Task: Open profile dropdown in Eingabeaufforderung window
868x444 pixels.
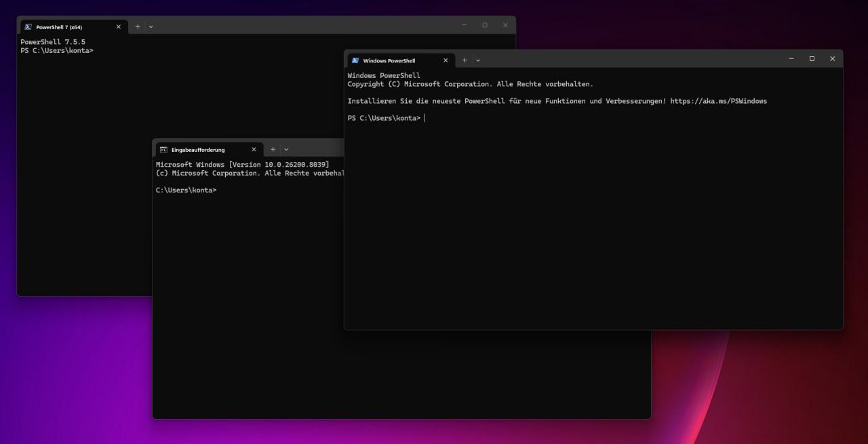Action: click(x=286, y=150)
